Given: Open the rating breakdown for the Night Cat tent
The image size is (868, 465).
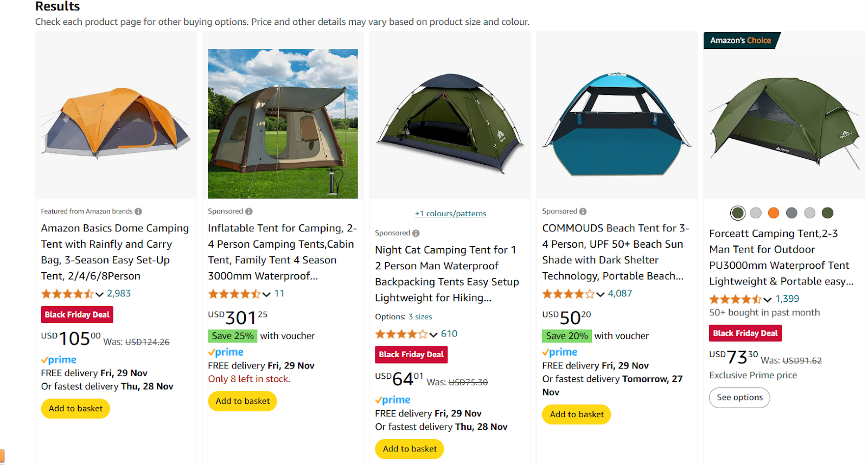Looking at the screenshot, I should [432, 334].
